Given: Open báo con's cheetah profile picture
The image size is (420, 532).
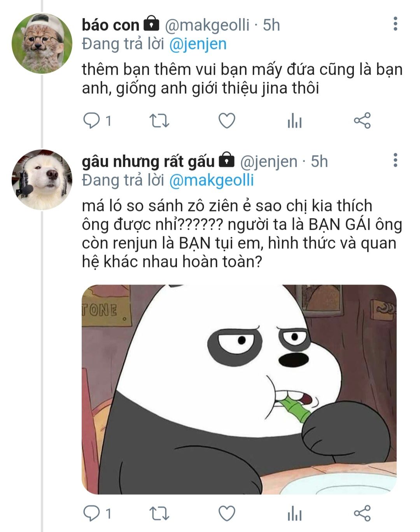Looking at the screenshot, I should [x=42, y=44].
